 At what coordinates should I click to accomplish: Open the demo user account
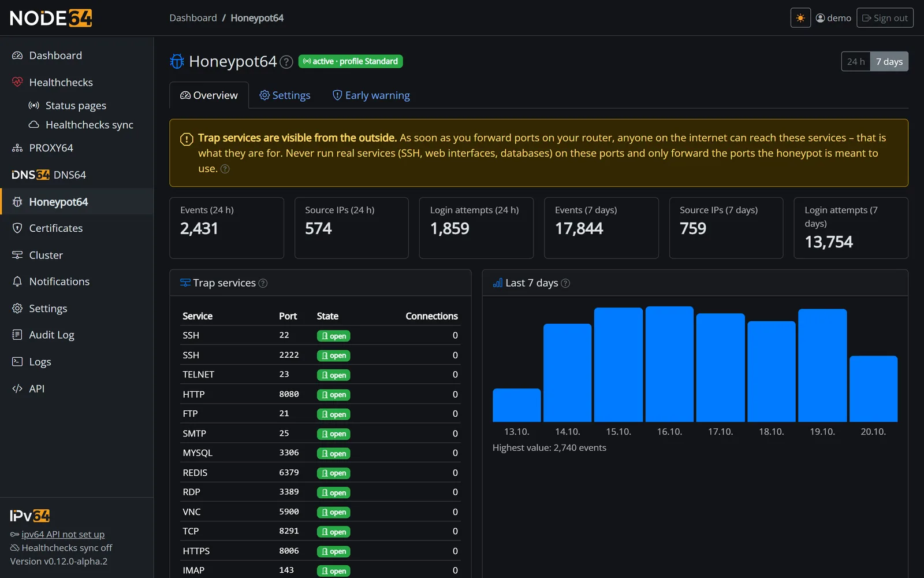tap(833, 18)
